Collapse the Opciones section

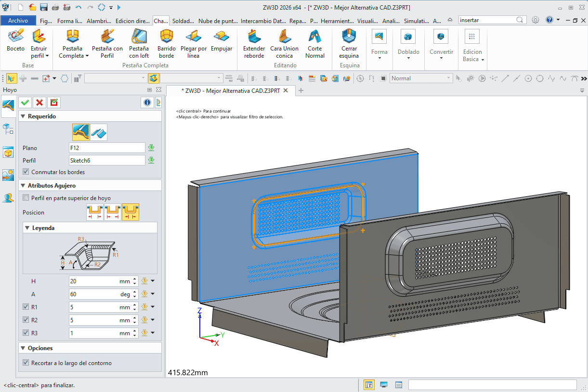coord(23,348)
